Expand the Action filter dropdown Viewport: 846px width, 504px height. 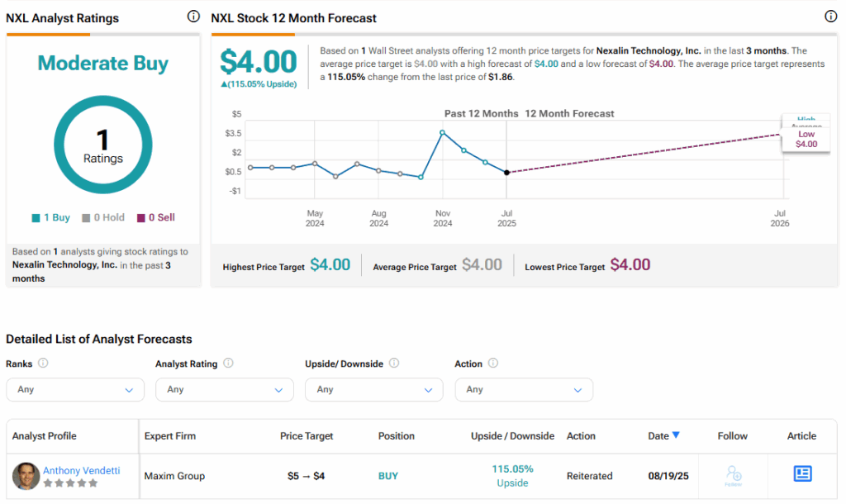coord(524,389)
